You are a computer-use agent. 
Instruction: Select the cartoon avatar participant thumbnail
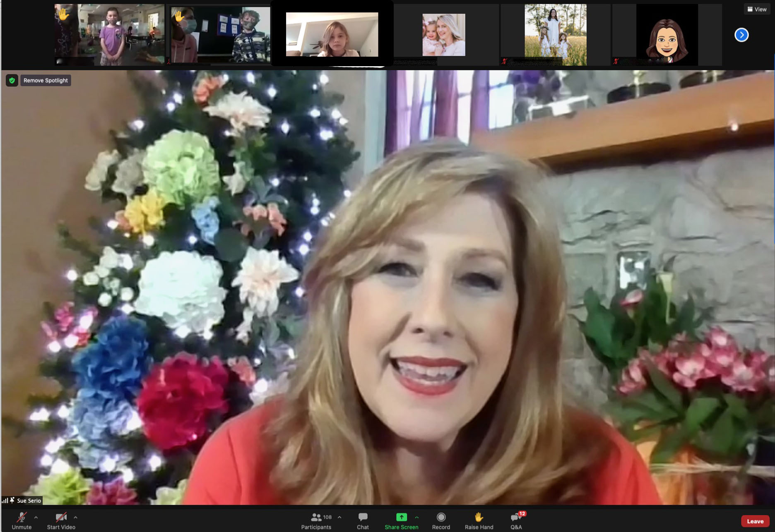point(667,35)
